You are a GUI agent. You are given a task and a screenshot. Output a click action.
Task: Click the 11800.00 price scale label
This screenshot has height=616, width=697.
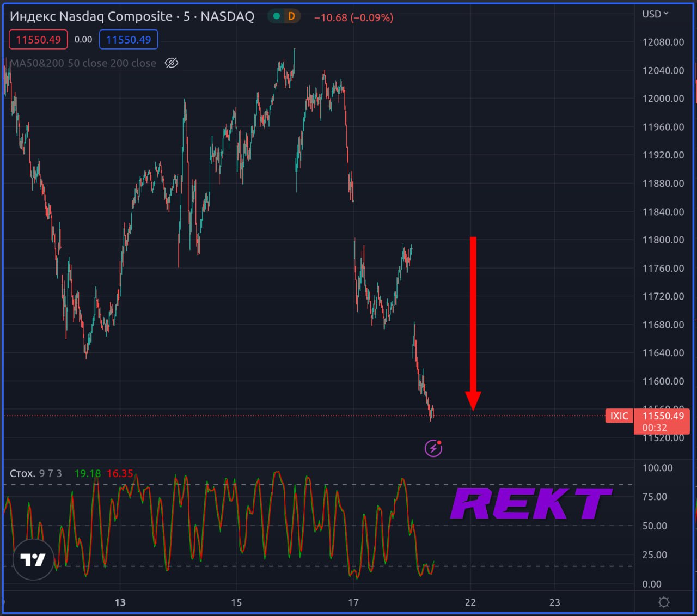(663, 240)
